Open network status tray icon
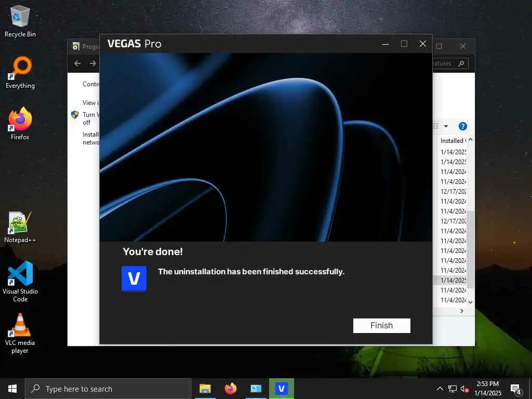The width and height of the screenshot is (532, 399). 453,389
